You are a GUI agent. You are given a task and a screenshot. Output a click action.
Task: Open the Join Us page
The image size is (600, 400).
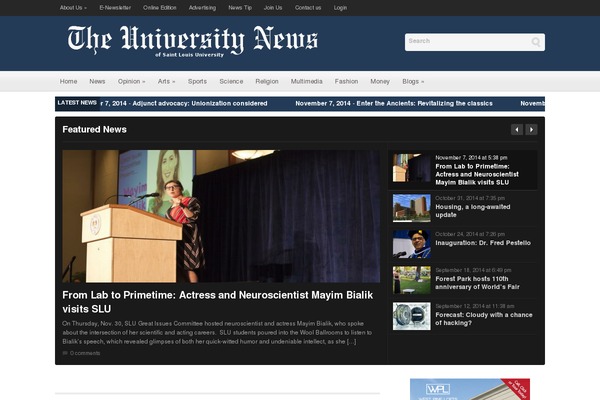(273, 8)
